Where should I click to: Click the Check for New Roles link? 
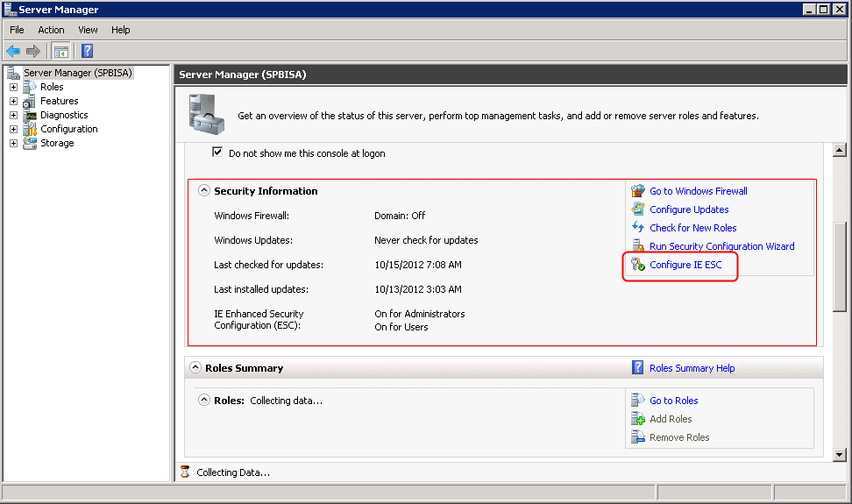[692, 228]
